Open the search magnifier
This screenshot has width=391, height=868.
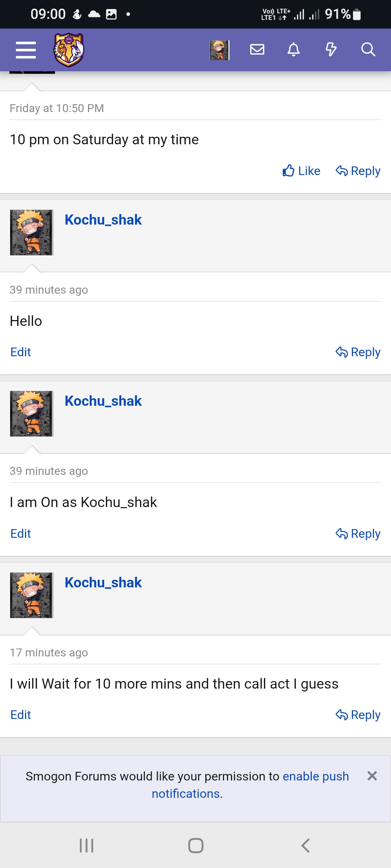tap(368, 50)
